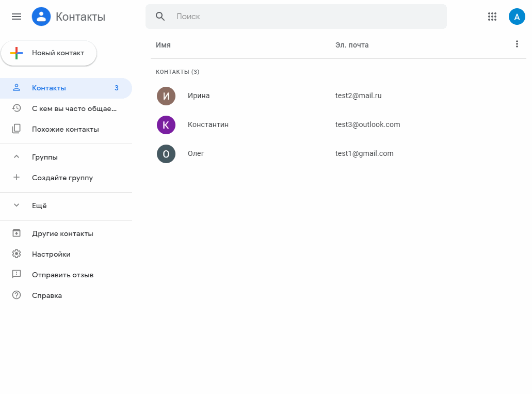Click email test2@mail.ru
This screenshot has width=532, height=394.
(x=358, y=96)
